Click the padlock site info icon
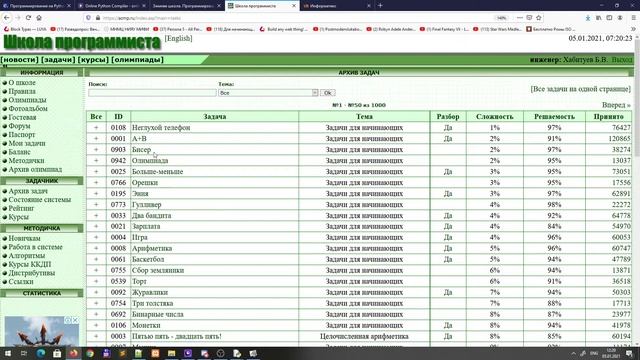The image size is (640, 360). pyautogui.click(x=98, y=18)
